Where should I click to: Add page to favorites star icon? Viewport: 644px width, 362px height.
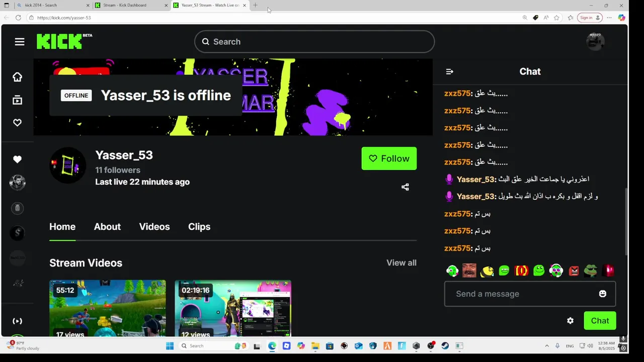[x=556, y=18]
